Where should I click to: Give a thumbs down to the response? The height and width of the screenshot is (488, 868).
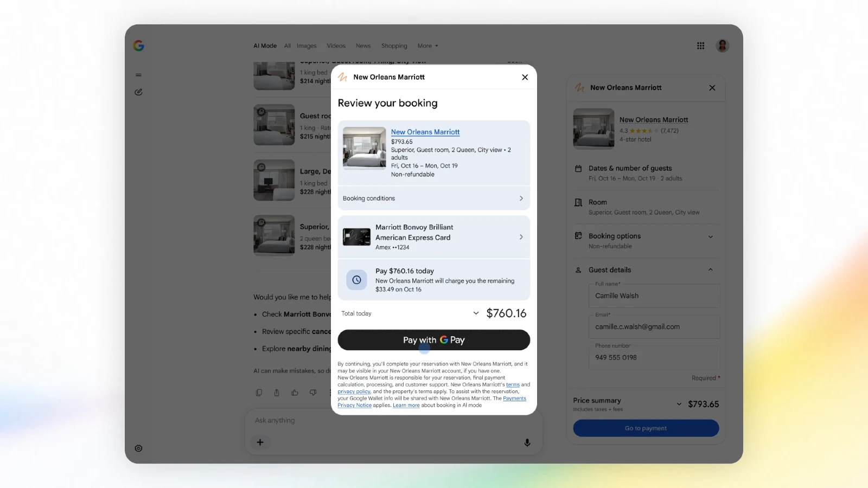pyautogui.click(x=313, y=393)
